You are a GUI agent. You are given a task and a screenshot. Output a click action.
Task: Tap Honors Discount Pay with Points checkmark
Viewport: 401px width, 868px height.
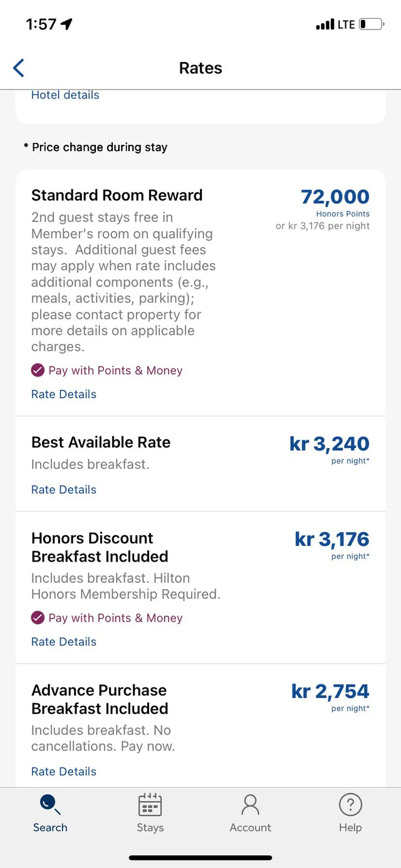[x=38, y=618]
